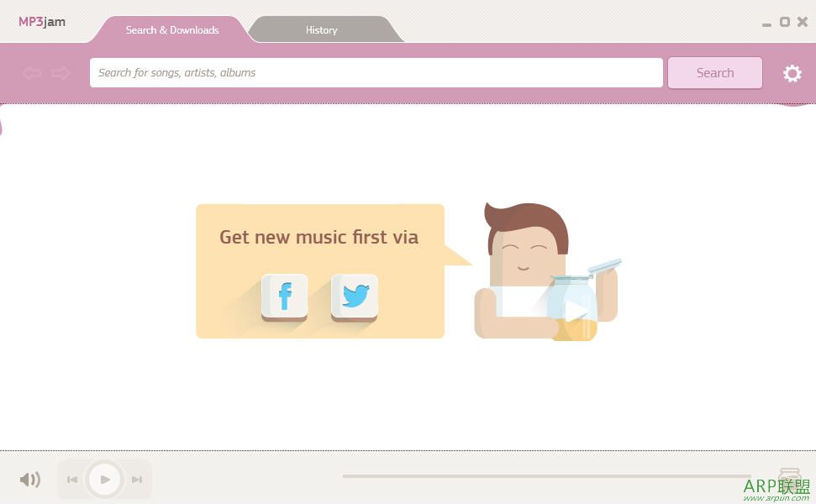This screenshot has height=504, width=816.
Task: Go back with the left arrow
Action: (32, 73)
